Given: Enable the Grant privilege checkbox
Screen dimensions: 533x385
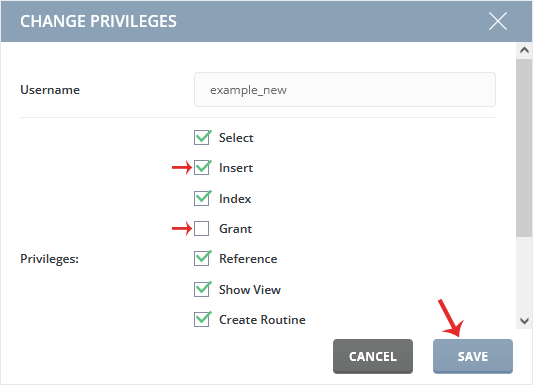Looking at the screenshot, I should coord(202,228).
